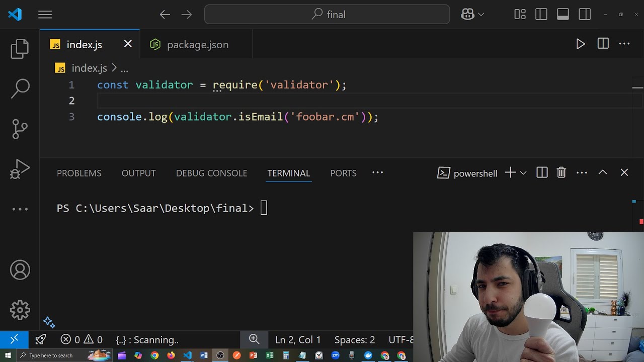Toggle the bottom panel visibility
Viewport: 644px width, 362px height.
[563, 15]
